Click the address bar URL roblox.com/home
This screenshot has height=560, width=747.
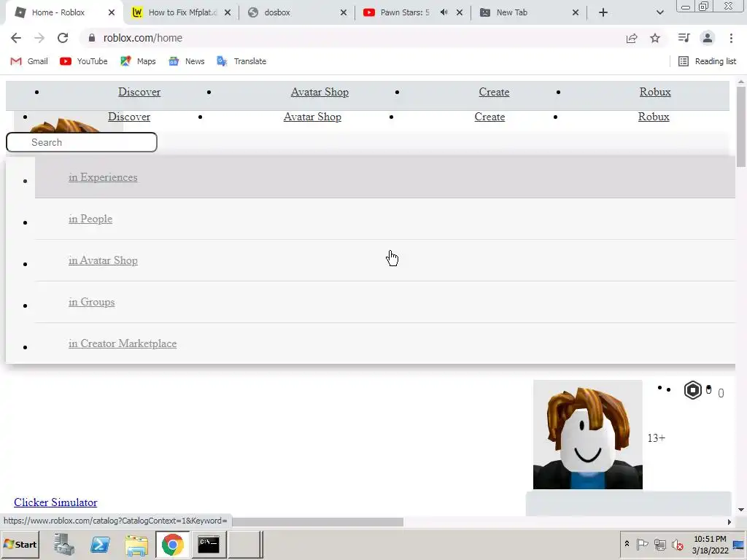(143, 38)
